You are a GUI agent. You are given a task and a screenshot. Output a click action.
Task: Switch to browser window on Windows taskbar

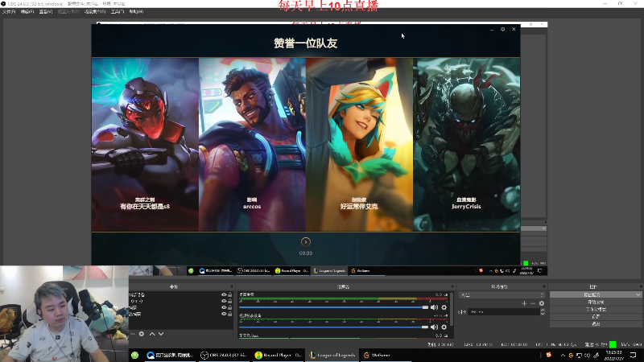coord(170,355)
